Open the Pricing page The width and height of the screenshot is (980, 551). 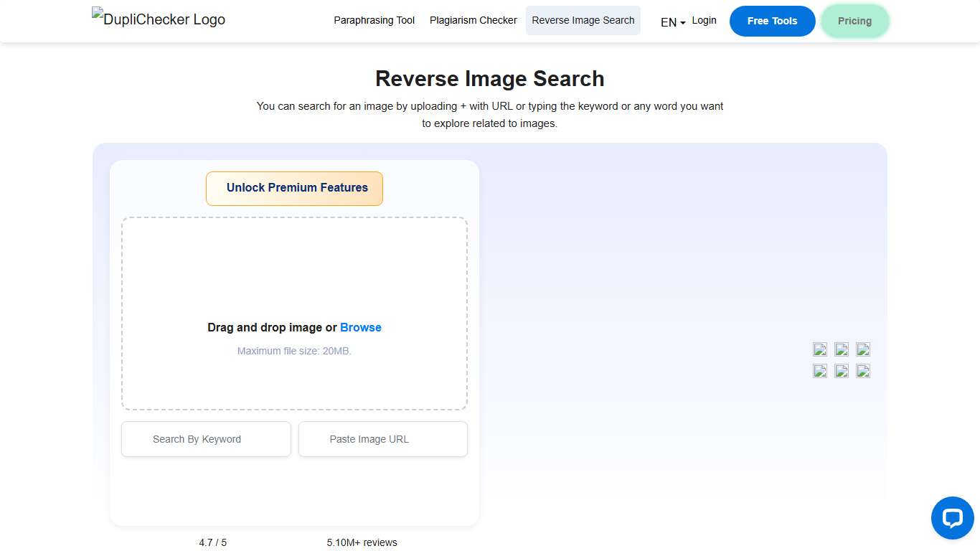point(854,21)
